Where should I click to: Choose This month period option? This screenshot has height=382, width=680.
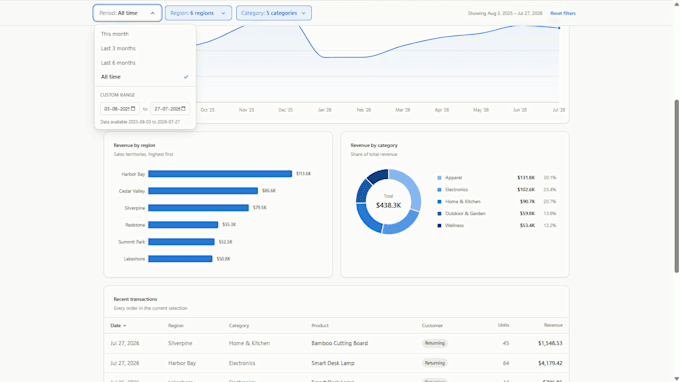click(145, 34)
